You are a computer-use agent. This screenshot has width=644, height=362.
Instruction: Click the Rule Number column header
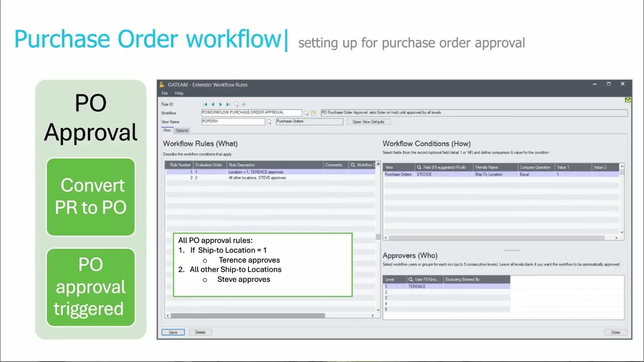(180, 165)
